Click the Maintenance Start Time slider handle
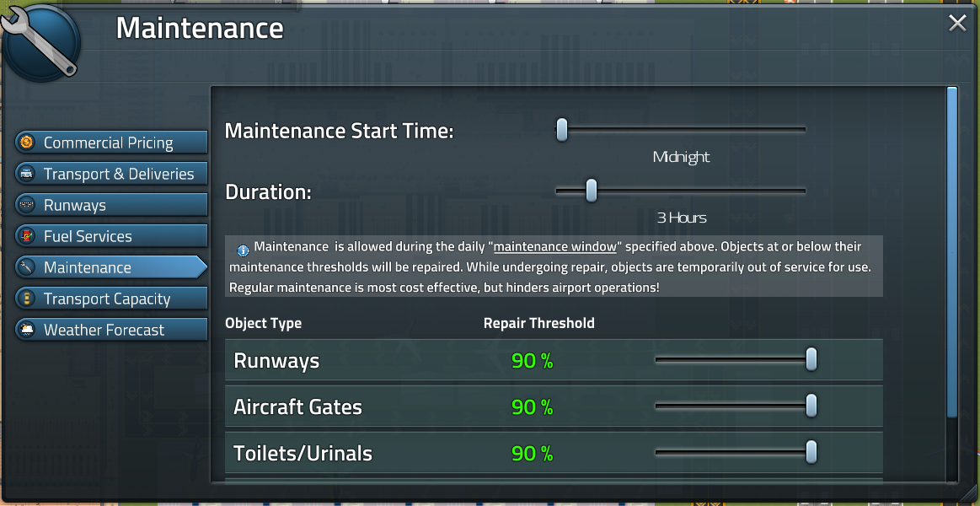 click(x=562, y=130)
